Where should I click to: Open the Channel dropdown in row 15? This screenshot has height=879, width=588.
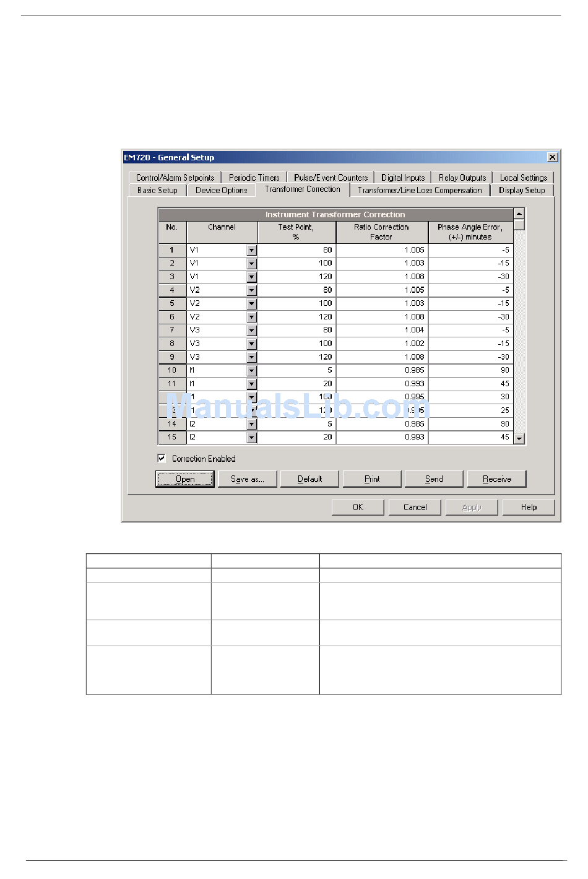click(x=251, y=438)
